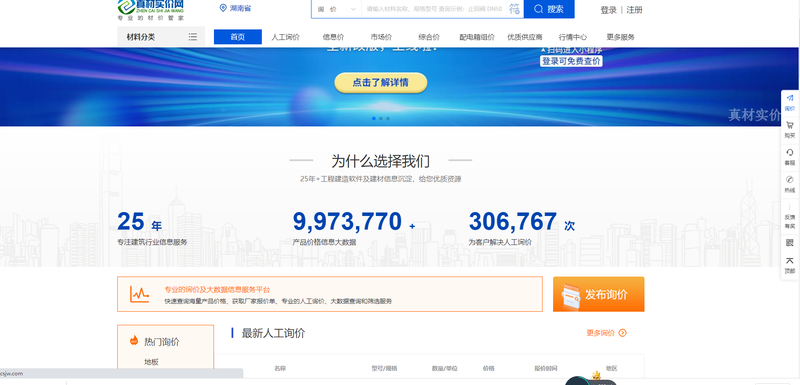Open the 注册 registration link
Viewport: 800px width, 385px height.
634,10
